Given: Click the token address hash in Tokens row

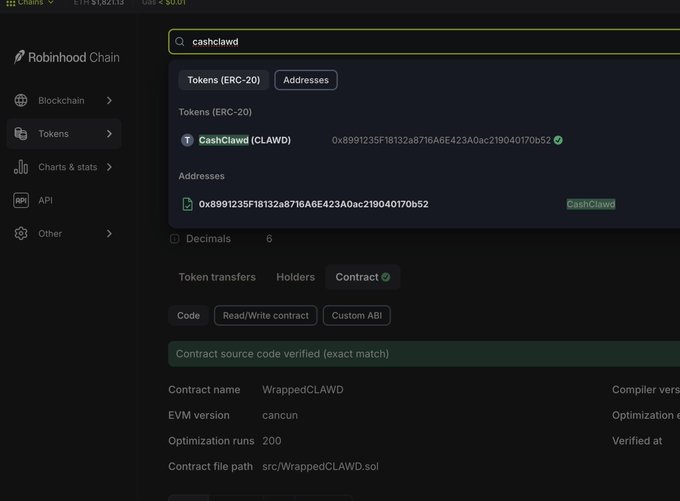Looking at the screenshot, I should tap(441, 140).
